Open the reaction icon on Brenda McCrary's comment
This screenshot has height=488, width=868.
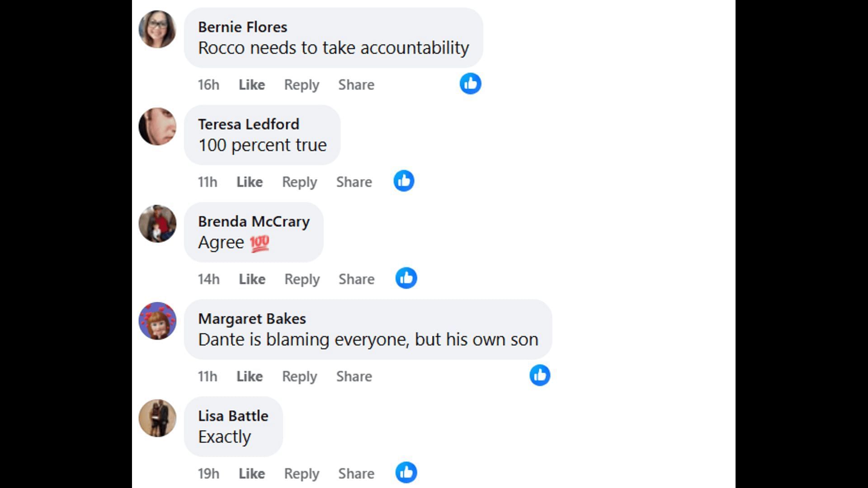tap(406, 278)
